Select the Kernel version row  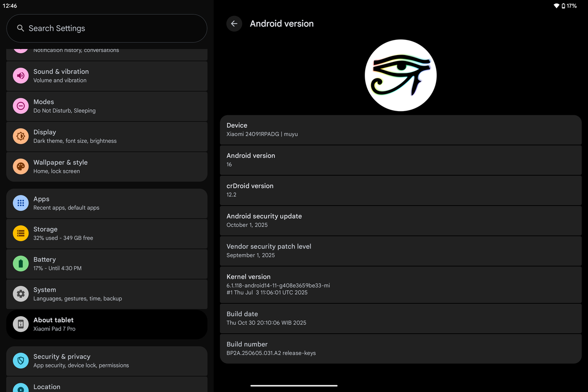tap(401, 284)
